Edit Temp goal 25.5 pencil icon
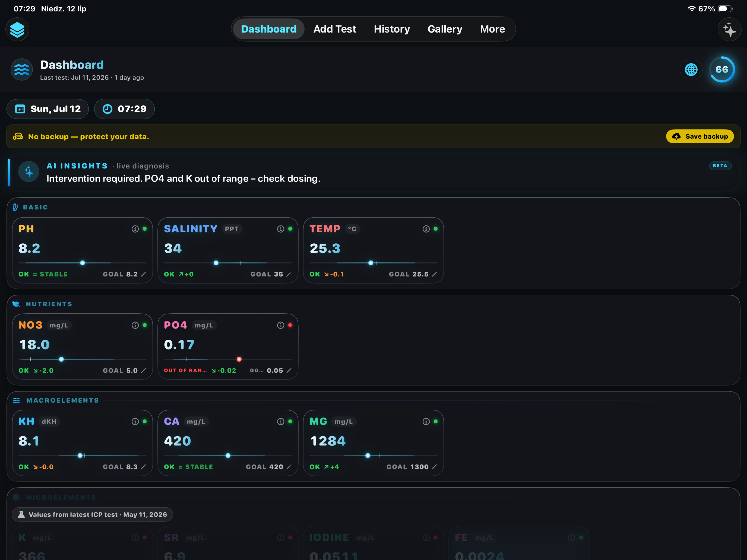 point(435,274)
